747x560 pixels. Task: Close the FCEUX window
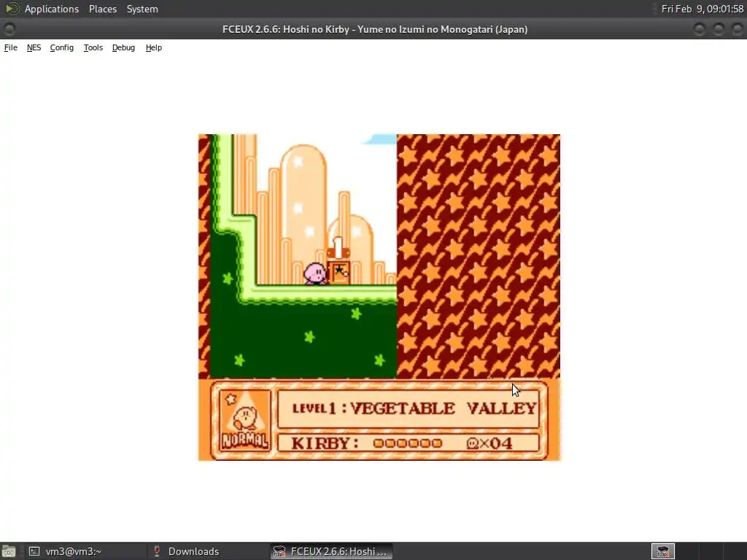pos(737,29)
